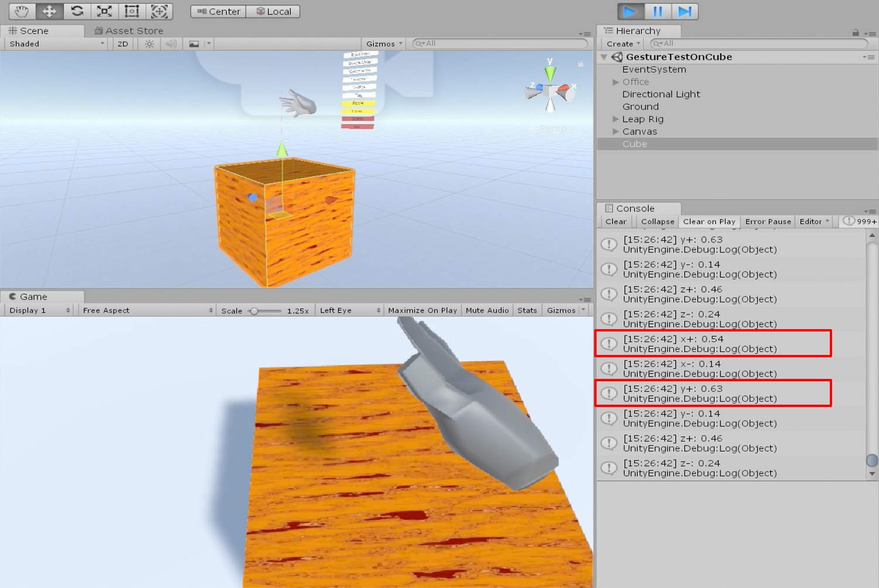Screen dimensions: 879x588
Task: Open the Shaded draw mode dropdown
Action: coord(56,44)
